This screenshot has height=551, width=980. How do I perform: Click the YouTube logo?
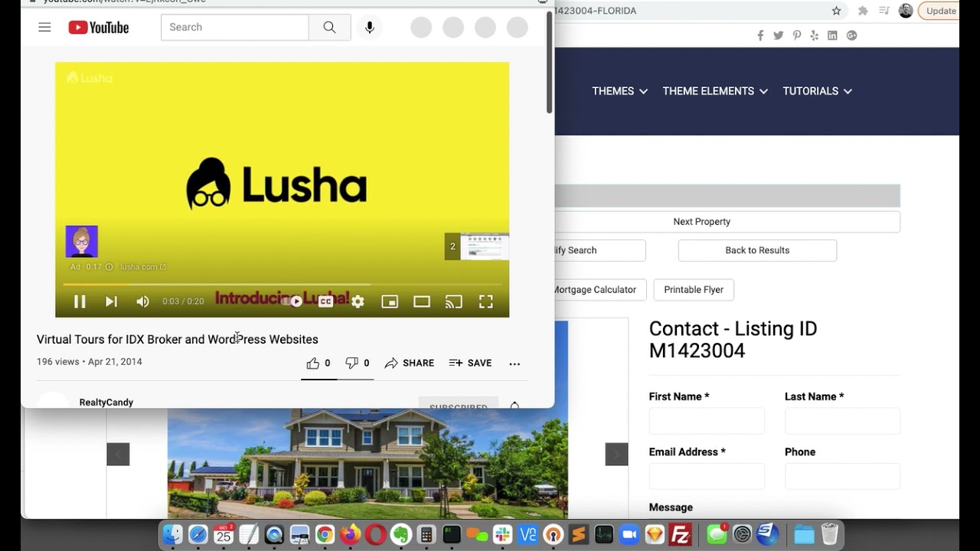pos(99,28)
